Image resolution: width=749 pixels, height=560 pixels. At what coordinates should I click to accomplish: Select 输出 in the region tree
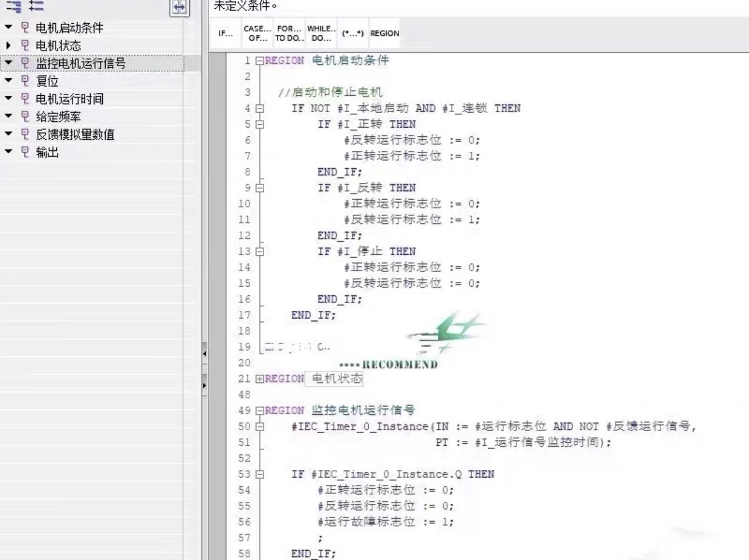coord(47,153)
